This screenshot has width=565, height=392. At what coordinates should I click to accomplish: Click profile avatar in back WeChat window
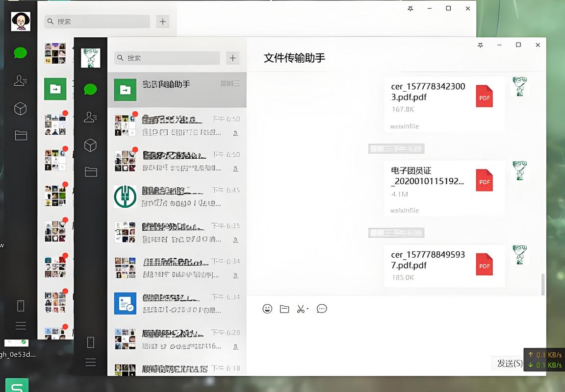pyautogui.click(x=21, y=21)
